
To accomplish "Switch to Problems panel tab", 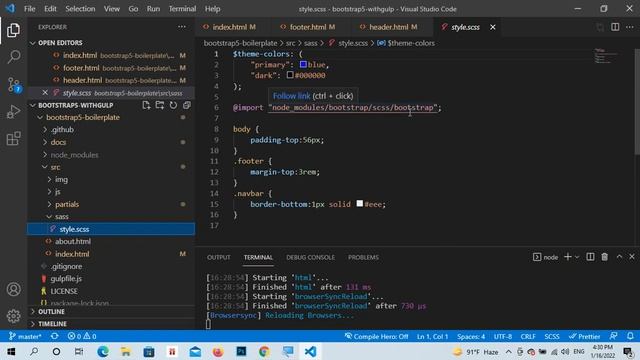I will 363,257.
